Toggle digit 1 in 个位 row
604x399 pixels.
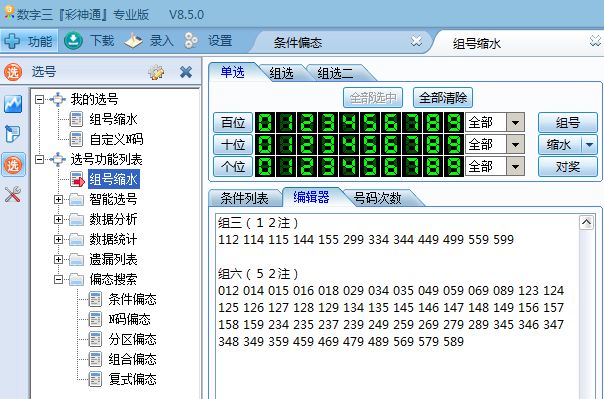(x=286, y=167)
